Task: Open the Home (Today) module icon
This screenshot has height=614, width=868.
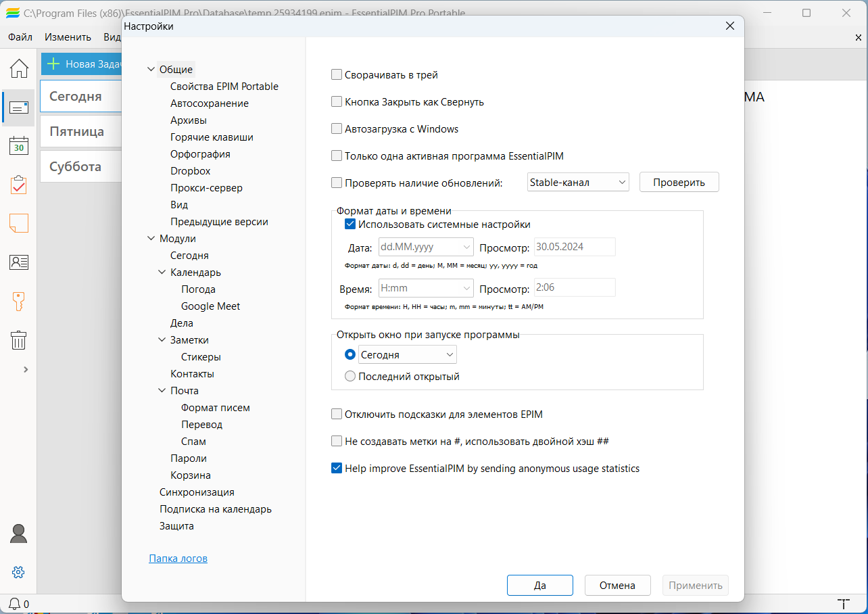Action: [x=19, y=68]
